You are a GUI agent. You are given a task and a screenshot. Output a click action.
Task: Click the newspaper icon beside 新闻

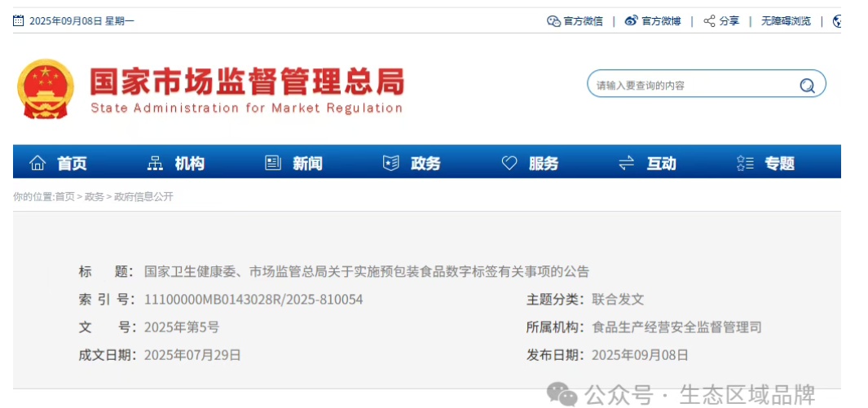273,164
